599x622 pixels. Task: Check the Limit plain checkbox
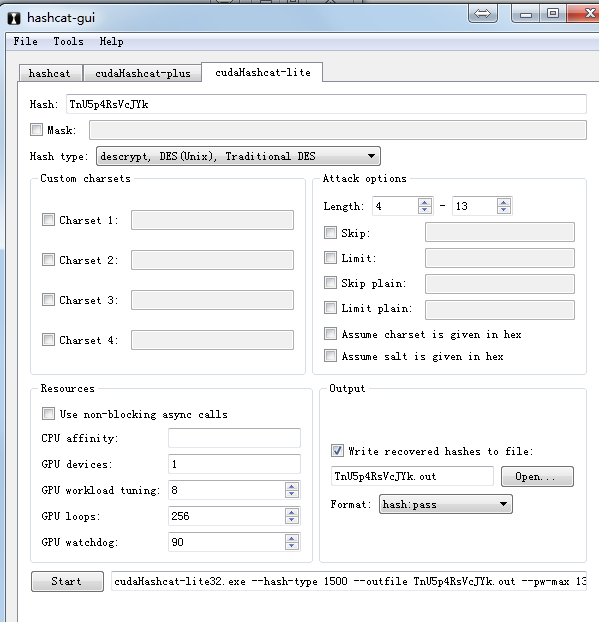330,308
